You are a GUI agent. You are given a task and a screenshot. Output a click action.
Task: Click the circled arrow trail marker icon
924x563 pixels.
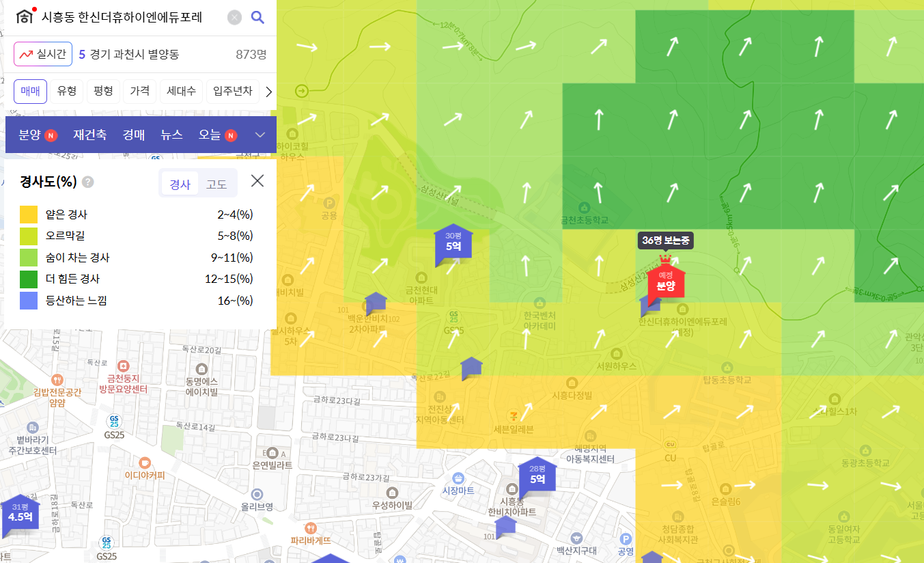(x=301, y=91)
